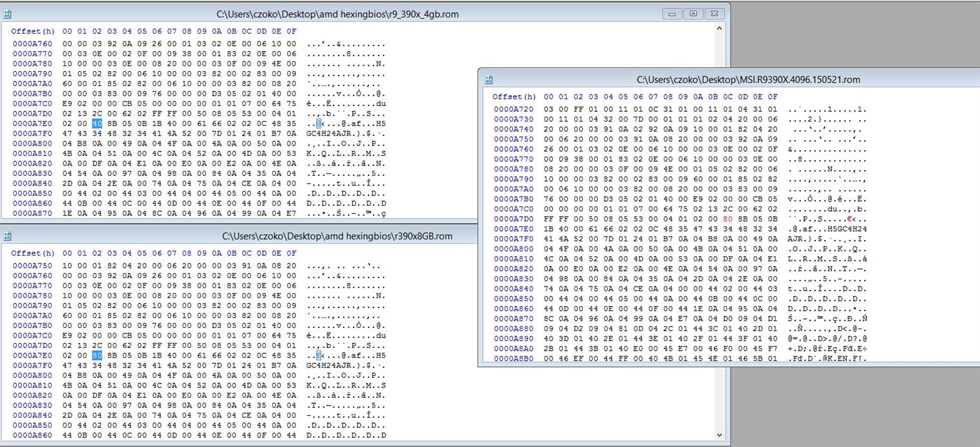Select offset 0000A840 in MSI rom window
This screenshot has width=980, height=447.
[x=514, y=289]
